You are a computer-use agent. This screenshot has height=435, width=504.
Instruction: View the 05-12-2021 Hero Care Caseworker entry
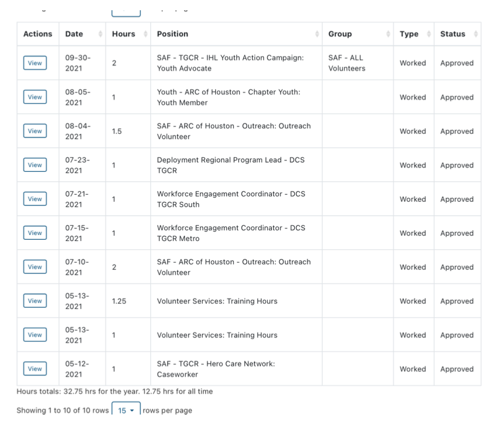point(35,369)
